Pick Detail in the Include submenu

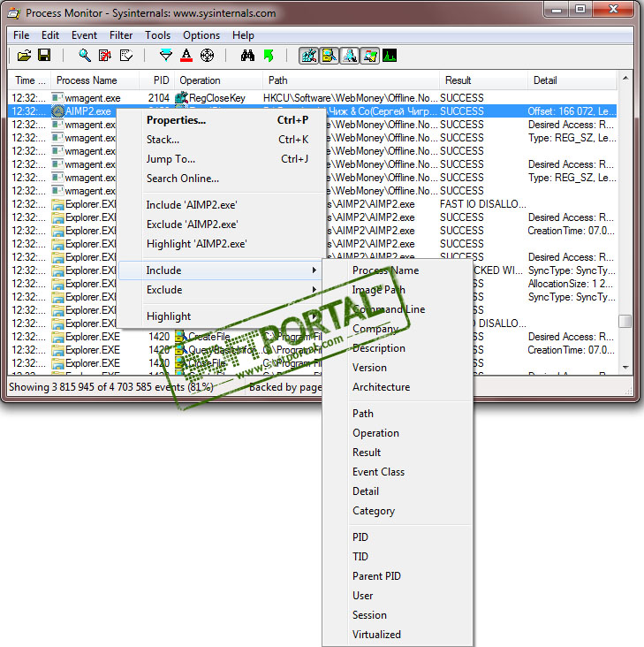coord(398,491)
